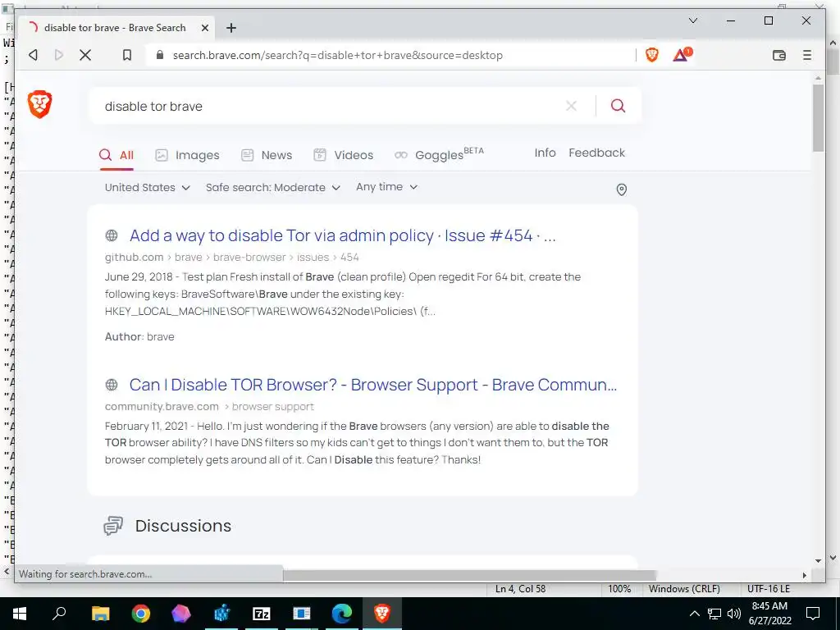Click the Discussions section icon
This screenshot has height=630, width=840.
pyautogui.click(x=113, y=526)
